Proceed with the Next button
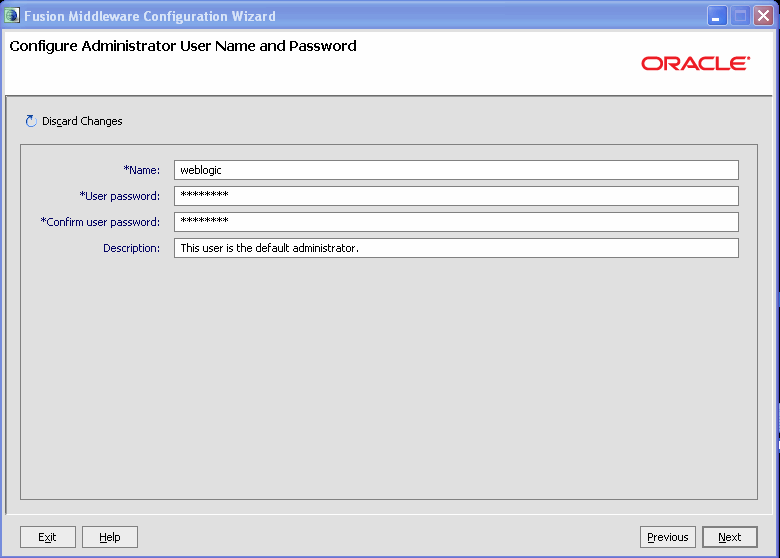 [x=730, y=537]
